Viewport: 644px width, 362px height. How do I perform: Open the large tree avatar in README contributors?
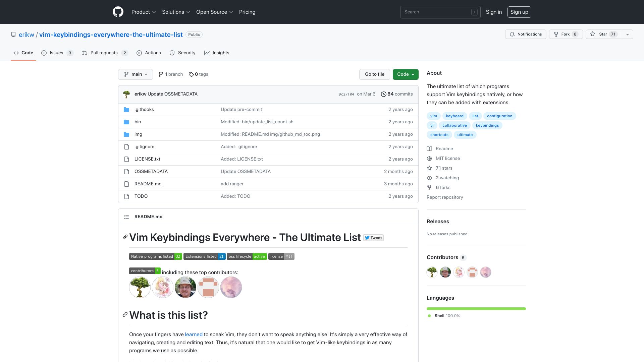[x=140, y=287]
